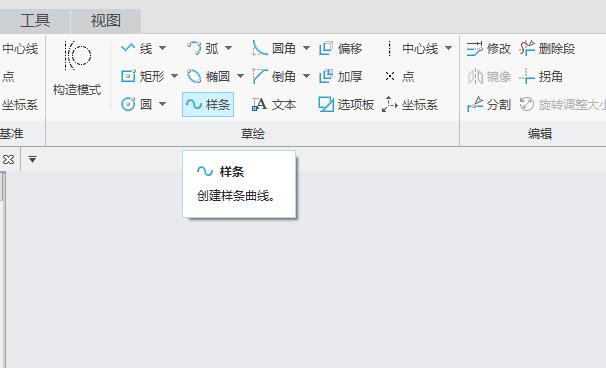The height and width of the screenshot is (368, 606).
Task: Open the 倒角 dropdown arrow
Action: click(x=306, y=76)
